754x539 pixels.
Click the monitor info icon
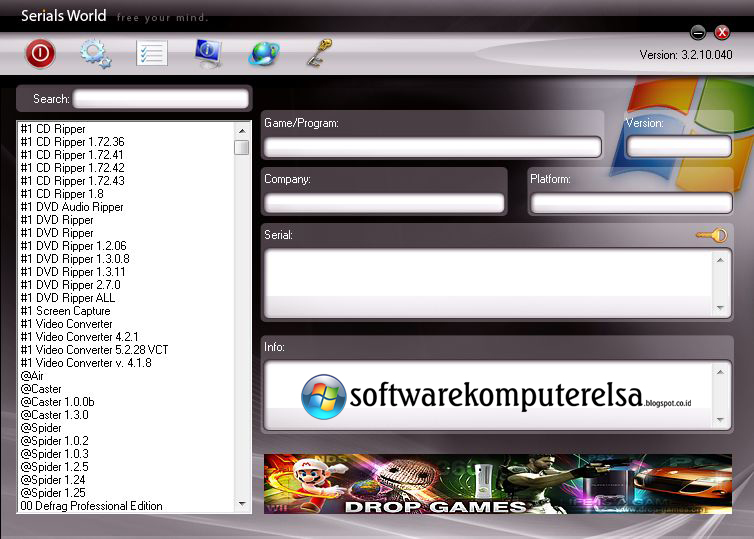click(x=208, y=53)
